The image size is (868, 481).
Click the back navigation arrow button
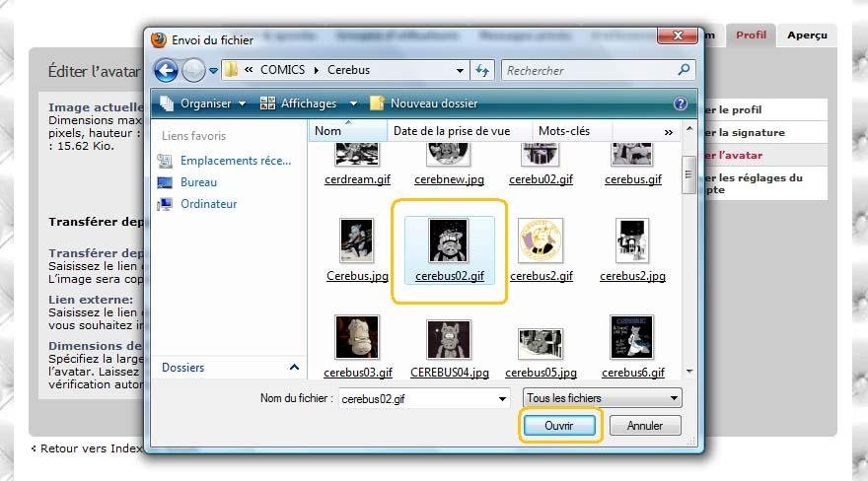point(166,70)
